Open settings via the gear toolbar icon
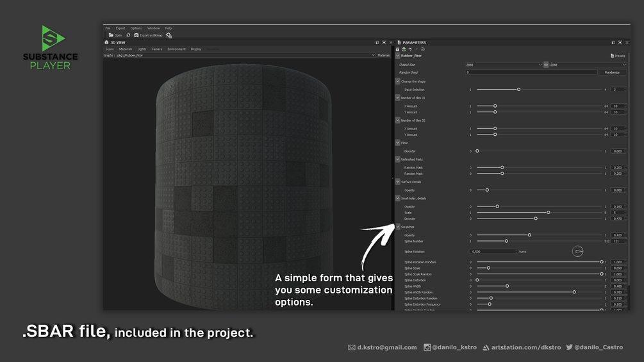The image size is (644, 362). [x=169, y=35]
